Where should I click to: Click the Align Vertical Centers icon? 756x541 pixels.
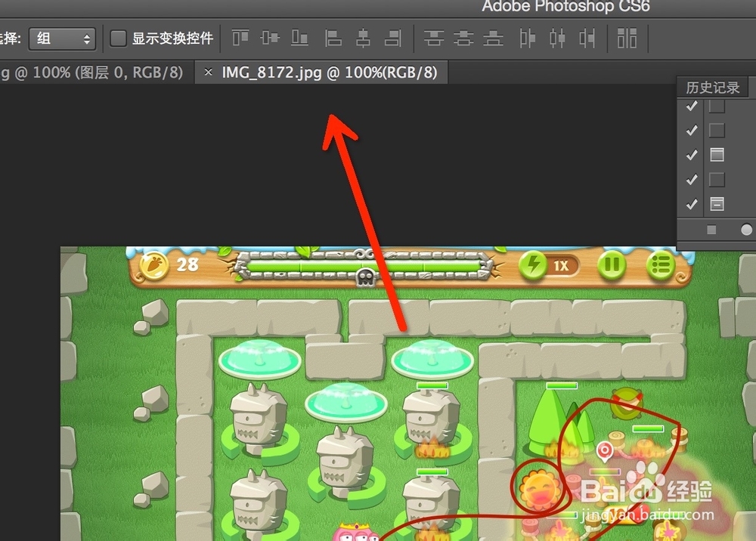[x=270, y=38]
